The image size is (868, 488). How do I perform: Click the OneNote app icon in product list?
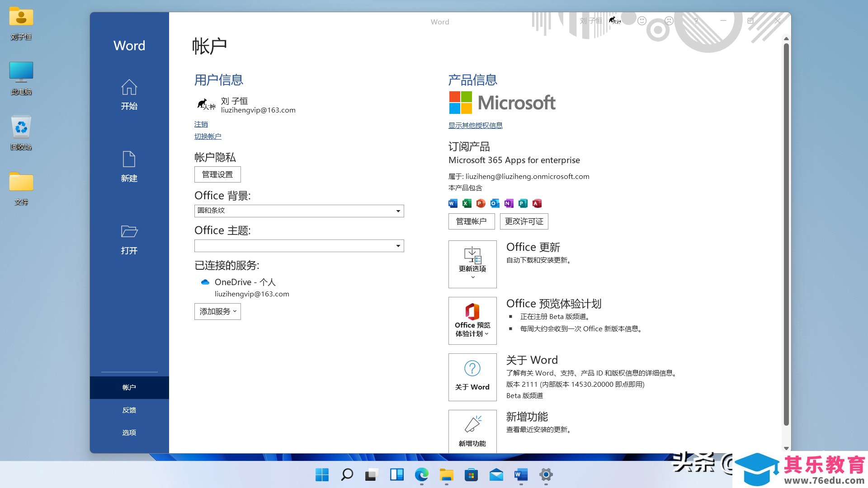click(509, 203)
